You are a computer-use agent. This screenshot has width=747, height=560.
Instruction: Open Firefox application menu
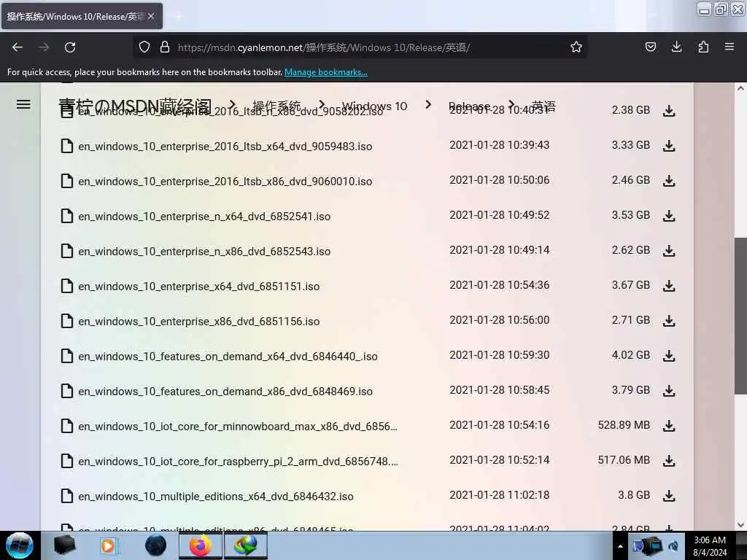tap(729, 47)
